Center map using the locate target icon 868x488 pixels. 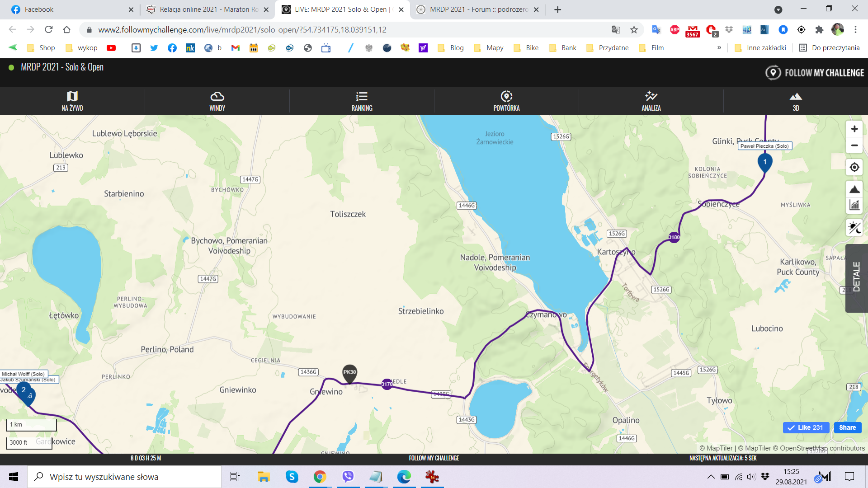coord(854,167)
